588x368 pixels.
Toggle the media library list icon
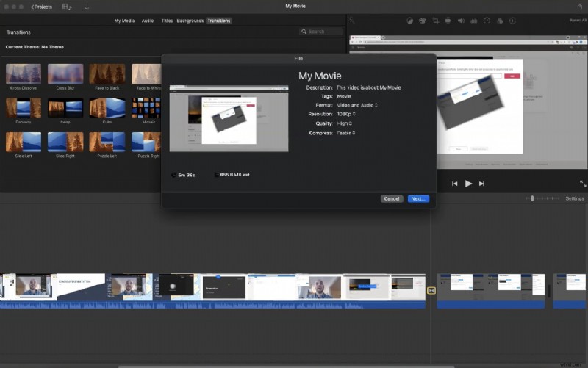tap(67, 7)
